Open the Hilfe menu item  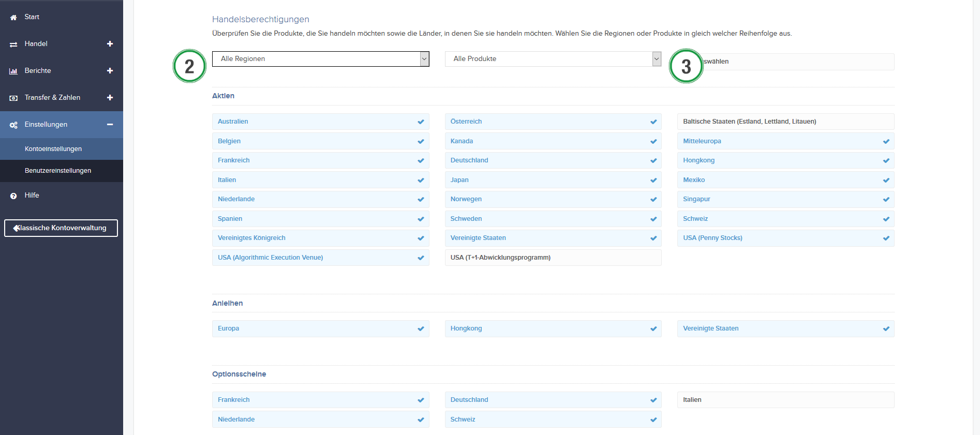pos(62,196)
